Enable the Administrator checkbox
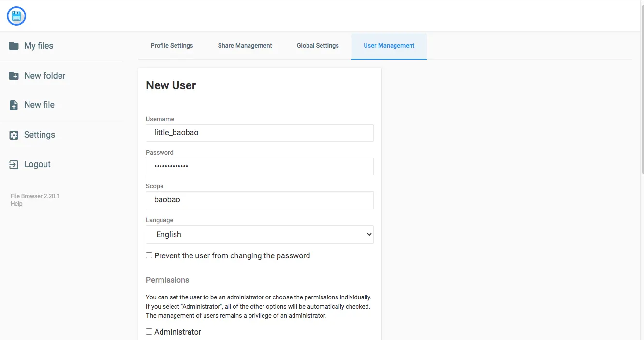The height and width of the screenshot is (340, 644). coord(149,332)
